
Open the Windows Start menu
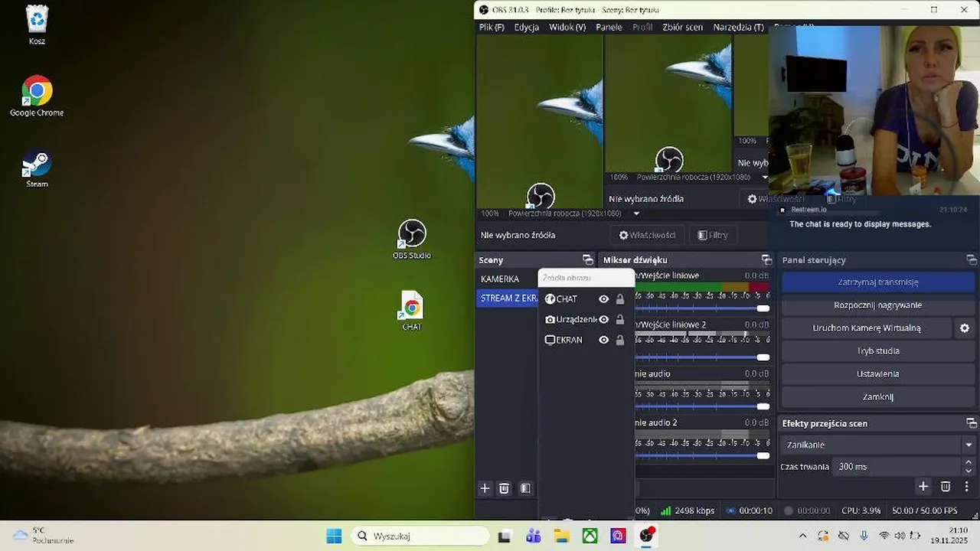coord(335,536)
